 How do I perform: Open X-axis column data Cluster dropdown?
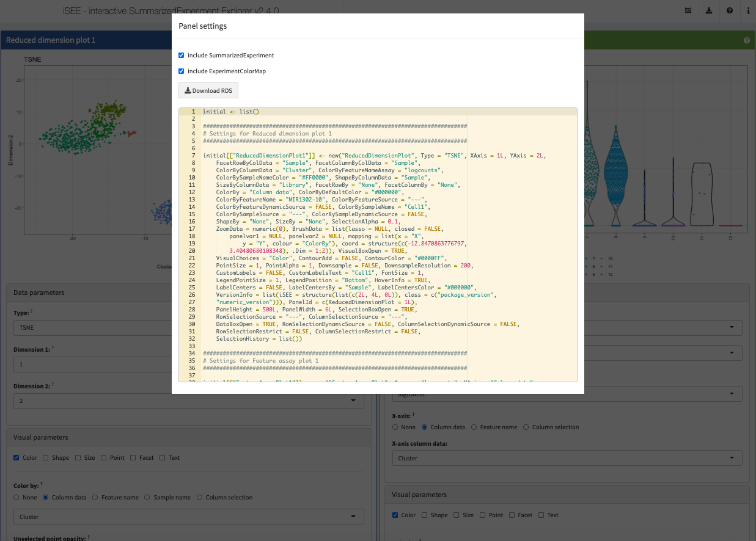tap(567, 458)
